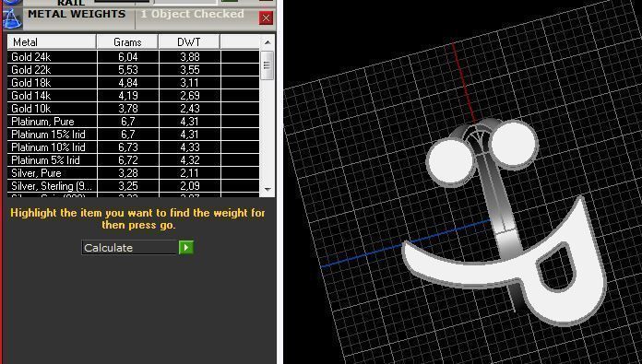This screenshot has height=364, width=642.
Task: Click the 4,84 grams value
Action: [x=127, y=83]
